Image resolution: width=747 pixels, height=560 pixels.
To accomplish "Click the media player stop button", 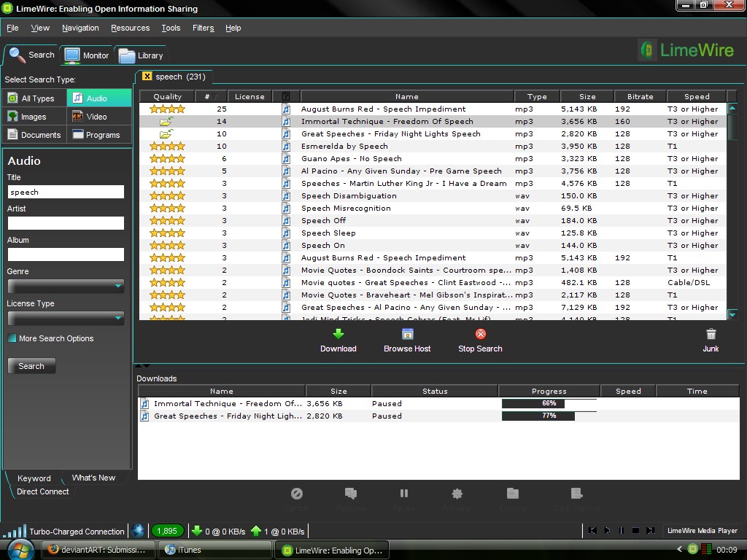I will [635, 531].
